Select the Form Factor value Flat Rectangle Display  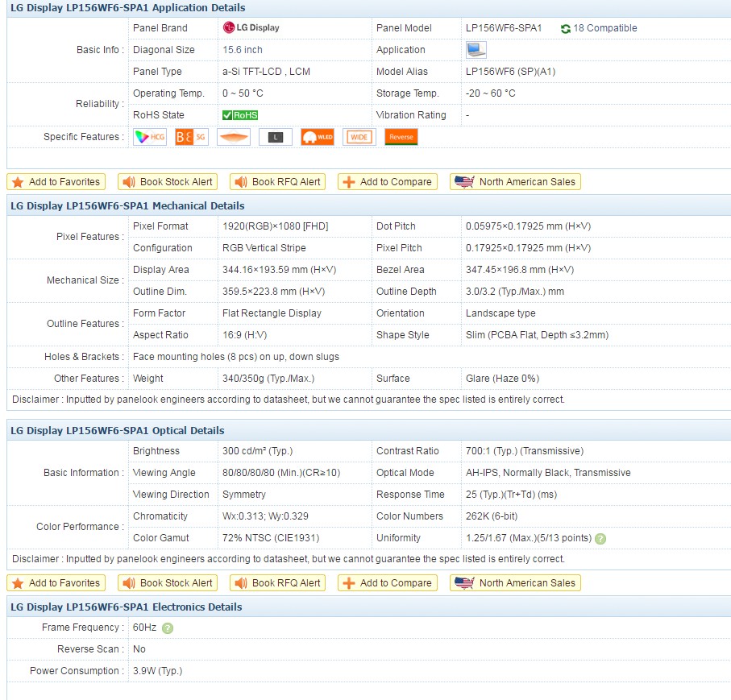[272, 313]
